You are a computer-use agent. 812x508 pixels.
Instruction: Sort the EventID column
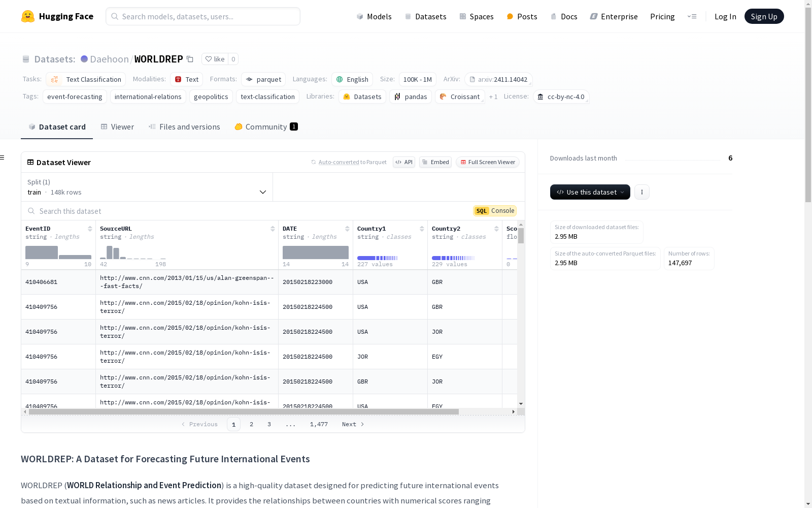[90, 229]
